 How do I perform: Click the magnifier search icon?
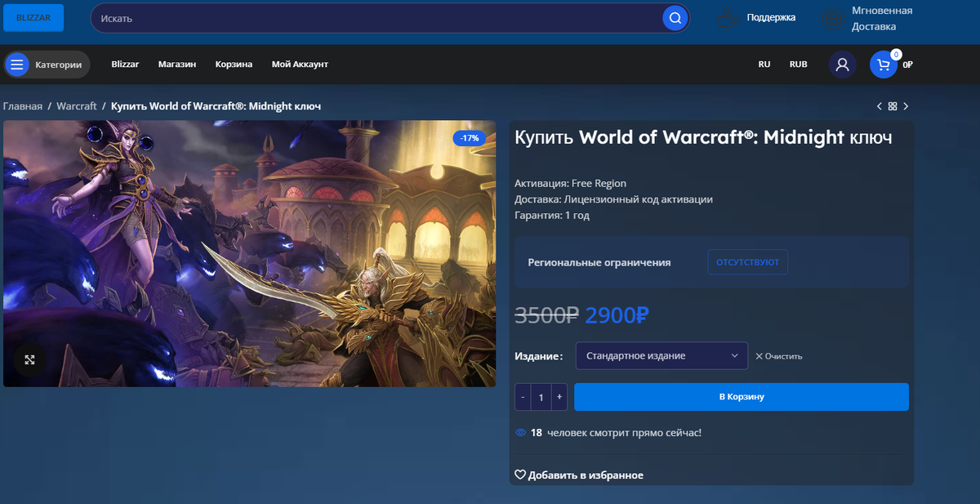[x=675, y=18]
